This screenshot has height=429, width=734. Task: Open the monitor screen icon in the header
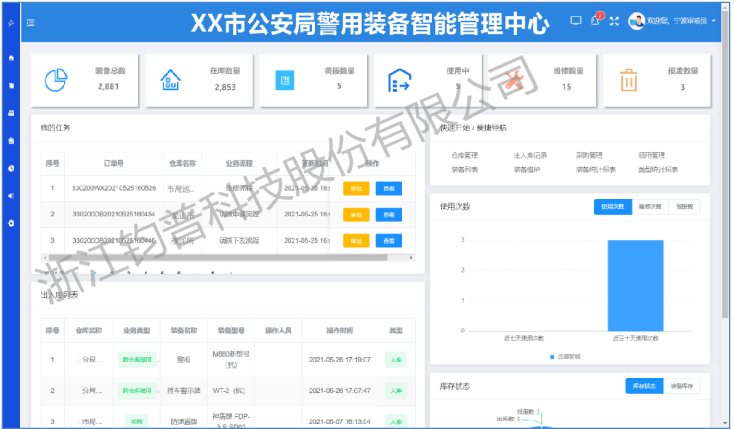tap(576, 21)
